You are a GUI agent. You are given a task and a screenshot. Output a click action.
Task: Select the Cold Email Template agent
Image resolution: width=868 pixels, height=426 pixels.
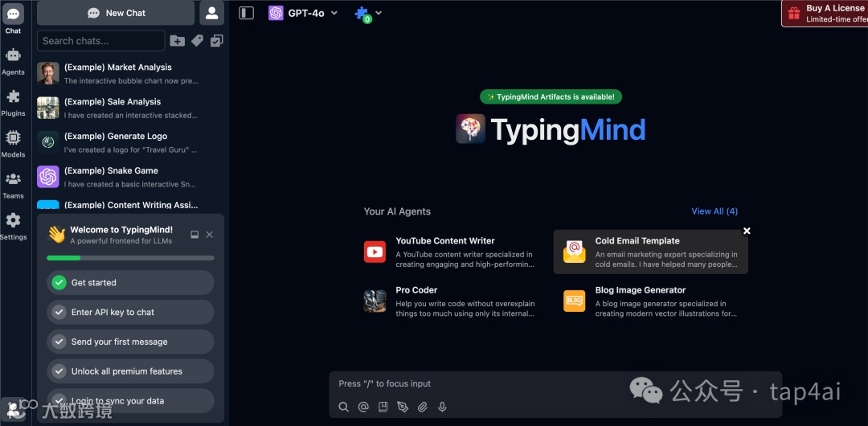click(x=650, y=252)
